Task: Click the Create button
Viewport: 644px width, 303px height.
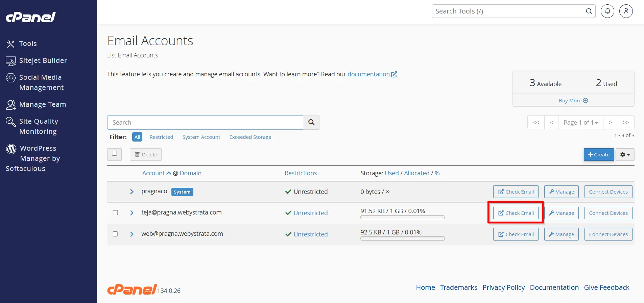Action: 599,154
